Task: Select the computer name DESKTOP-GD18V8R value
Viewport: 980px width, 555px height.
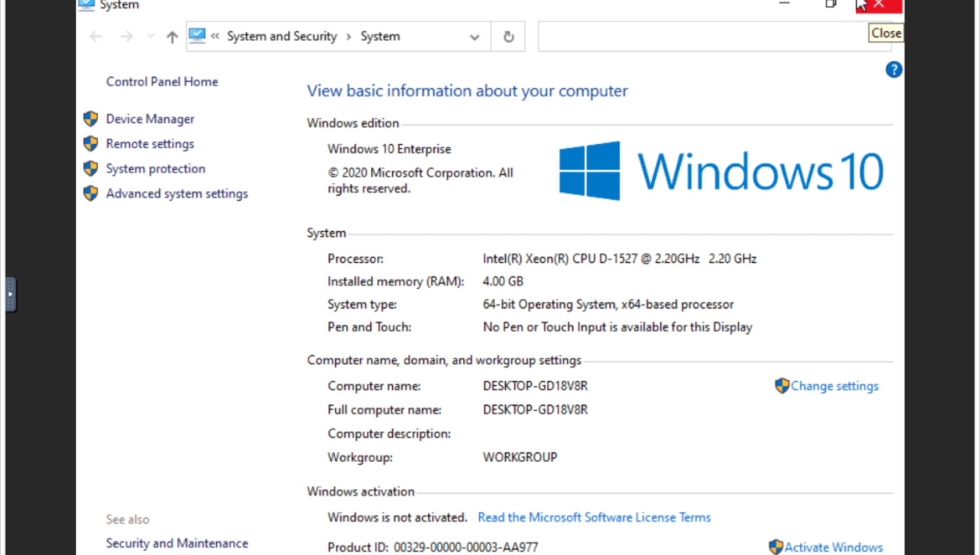Action: [x=535, y=386]
